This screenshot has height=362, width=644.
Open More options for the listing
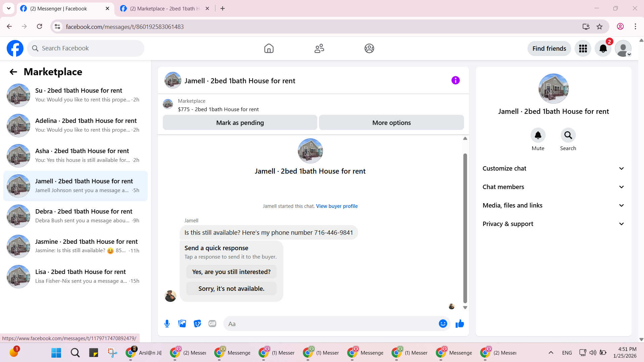click(392, 123)
